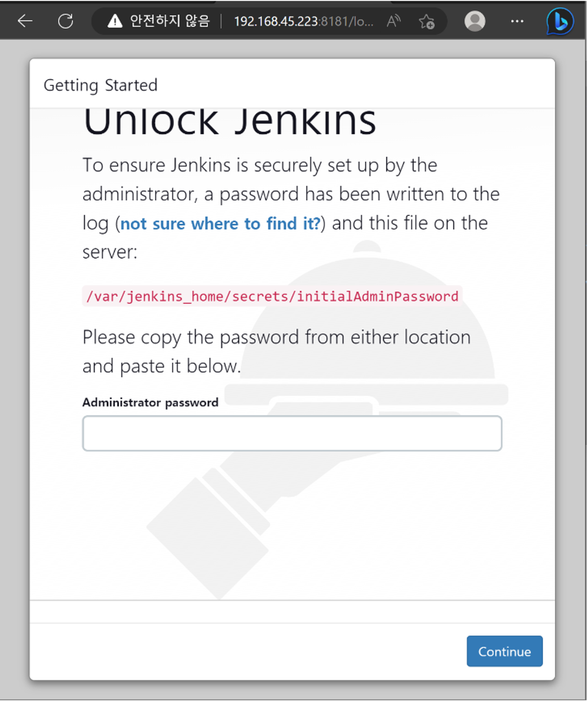
Task: Open Settings and more ellipsis menu
Action: tap(517, 21)
